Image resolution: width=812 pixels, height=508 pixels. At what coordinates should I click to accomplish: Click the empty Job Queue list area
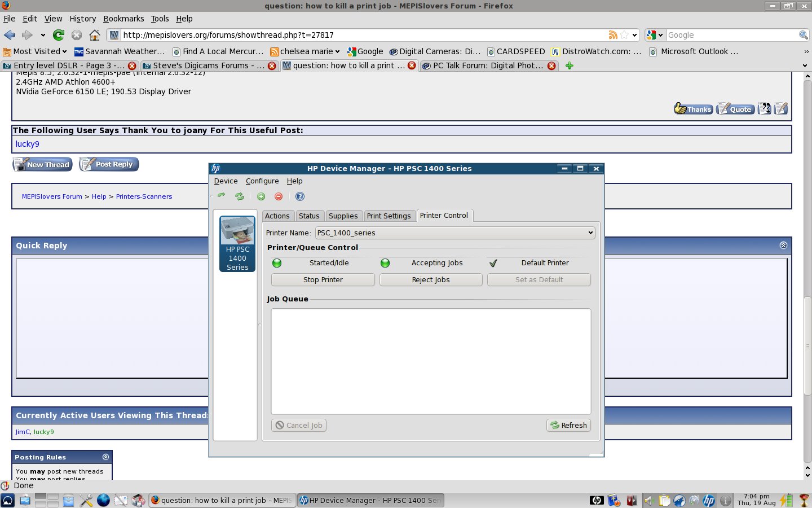pyautogui.click(x=431, y=361)
